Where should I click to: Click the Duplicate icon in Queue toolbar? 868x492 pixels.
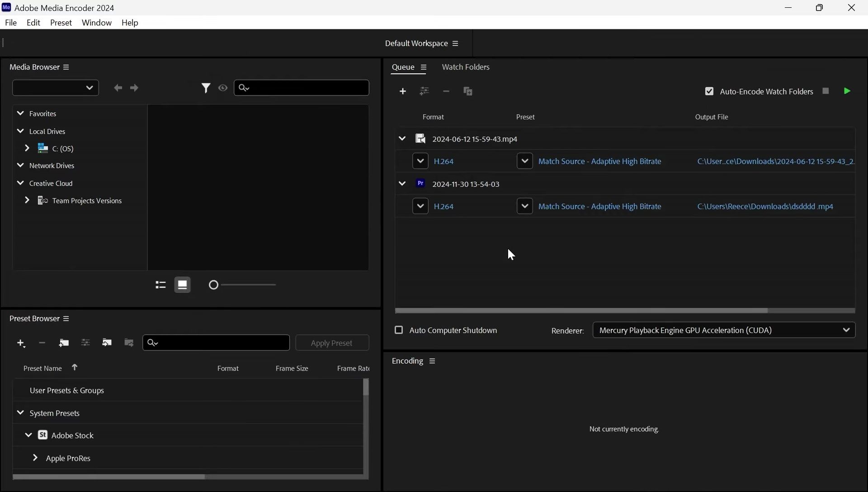(x=468, y=91)
